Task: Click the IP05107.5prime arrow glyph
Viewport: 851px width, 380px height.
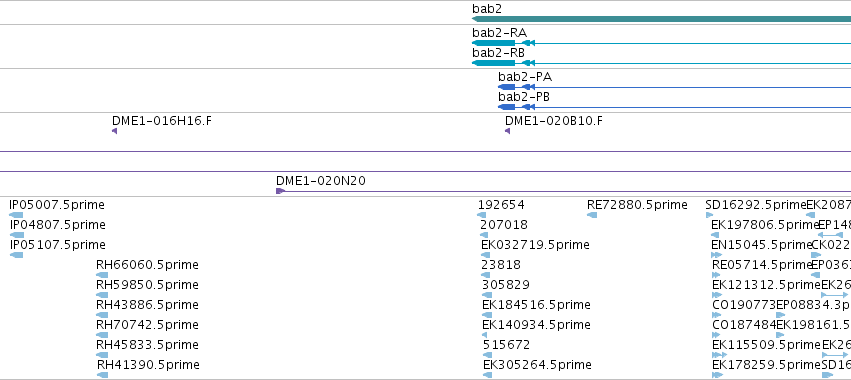Action: [x=16, y=255]
